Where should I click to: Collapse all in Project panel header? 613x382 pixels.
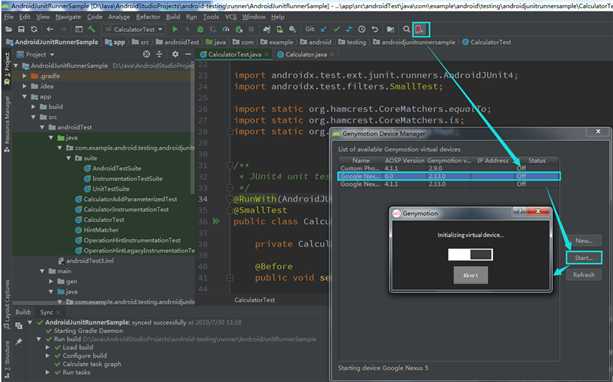tap(159, 54)
